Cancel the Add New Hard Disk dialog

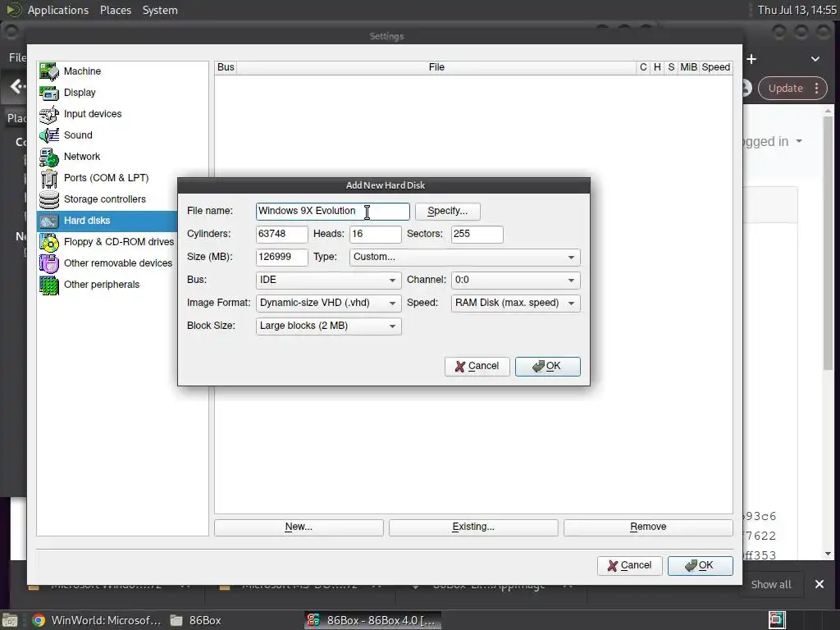click(477, 367)
